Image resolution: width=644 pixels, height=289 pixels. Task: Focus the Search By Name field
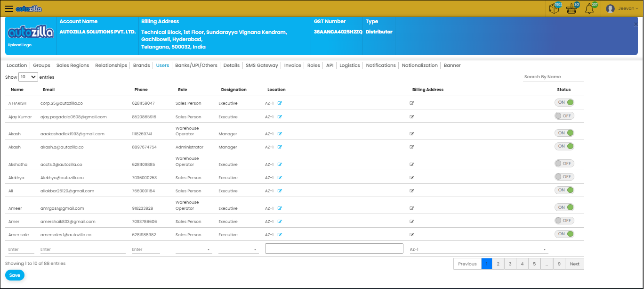[554, 77]
